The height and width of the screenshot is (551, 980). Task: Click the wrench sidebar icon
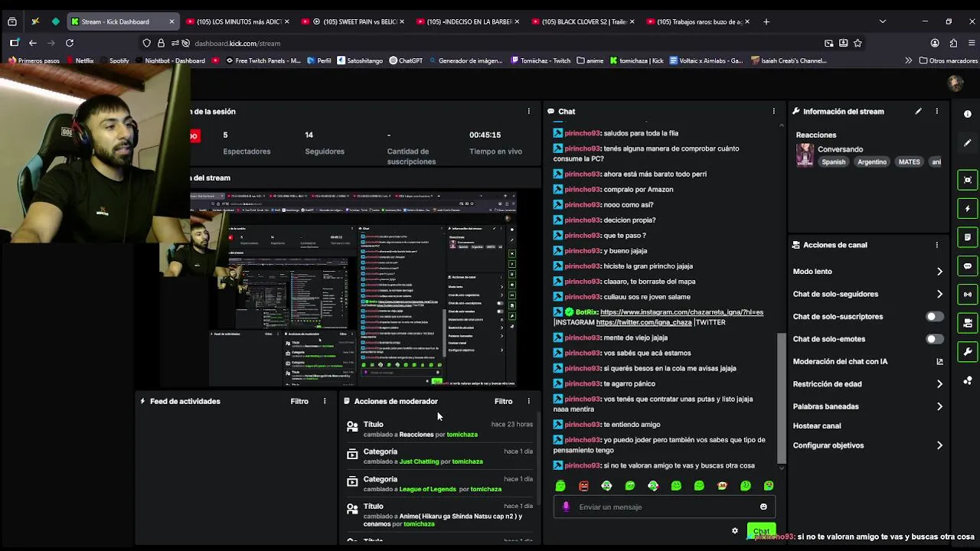(968, 352)
